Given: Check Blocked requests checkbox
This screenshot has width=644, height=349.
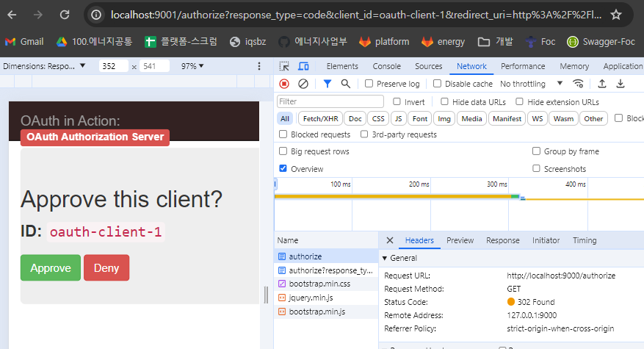Looking at the screenshot, I should click(283, 134).
